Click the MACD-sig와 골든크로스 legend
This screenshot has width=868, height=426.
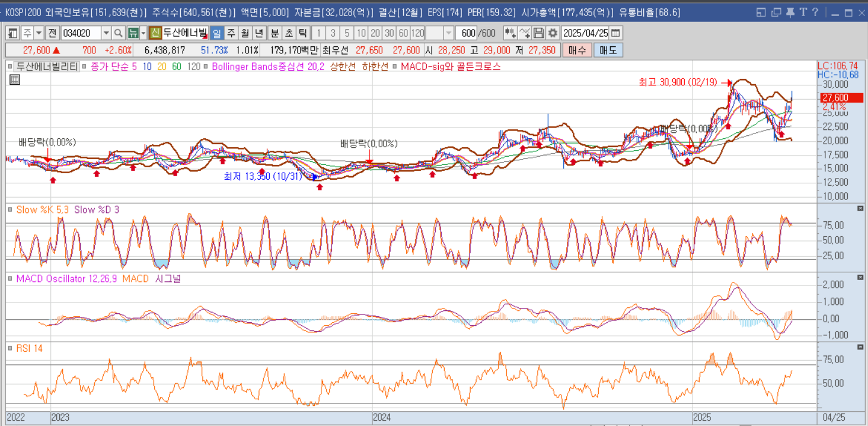coord(451,66)
